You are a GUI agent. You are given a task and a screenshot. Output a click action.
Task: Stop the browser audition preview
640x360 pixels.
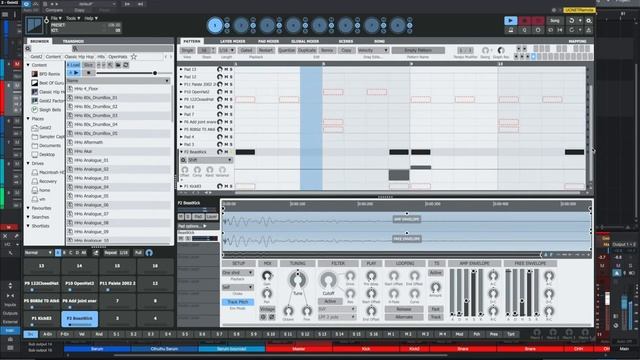point(89,73)
